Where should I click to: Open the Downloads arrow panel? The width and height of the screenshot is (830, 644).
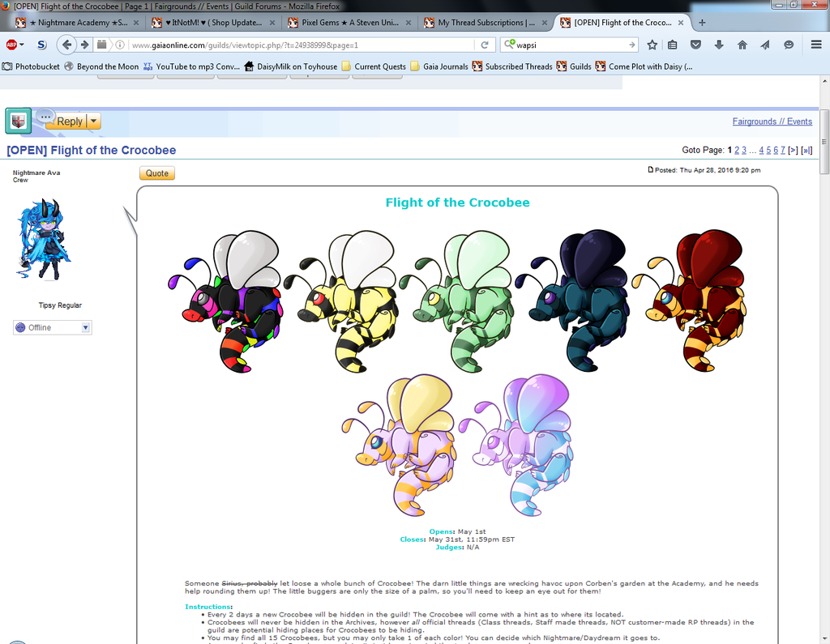[x=719, y=45]
